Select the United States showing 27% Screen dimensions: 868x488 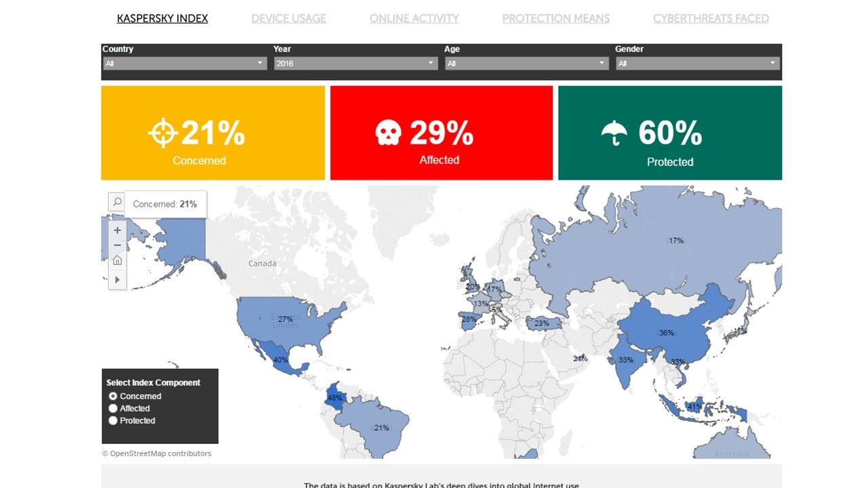[285, 319]
